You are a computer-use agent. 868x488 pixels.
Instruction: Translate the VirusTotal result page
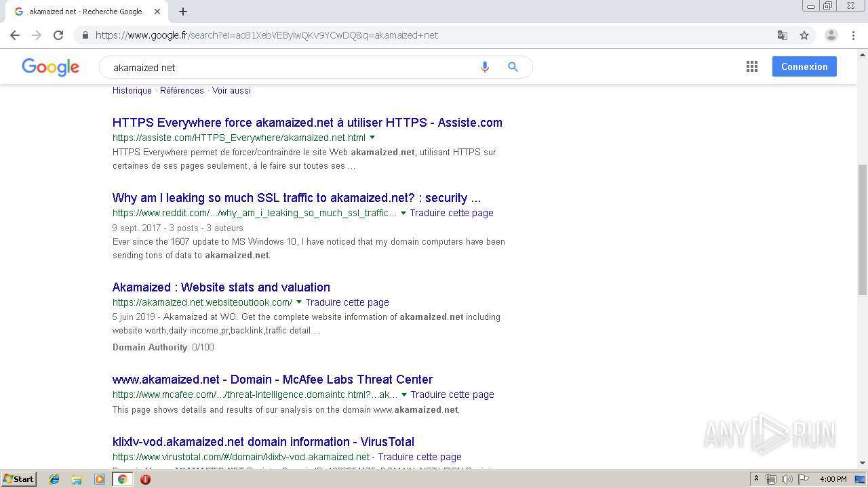(x=420, y=457)
